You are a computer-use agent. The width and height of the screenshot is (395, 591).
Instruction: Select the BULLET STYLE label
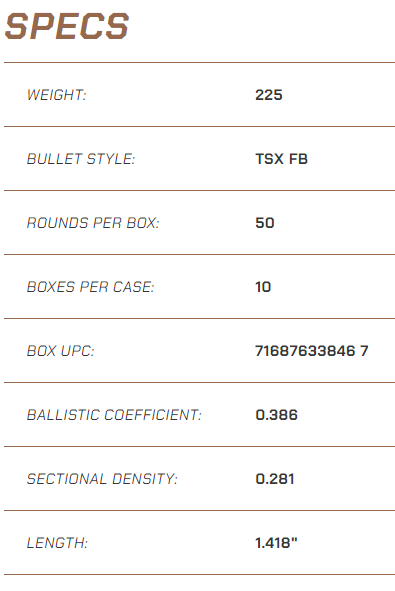click(81, 159)
